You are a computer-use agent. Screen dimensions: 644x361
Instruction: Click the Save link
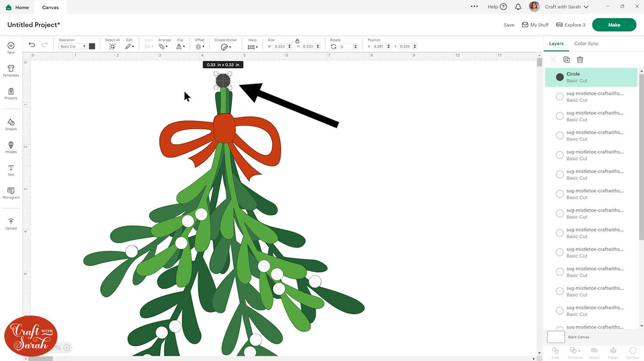coord(509,25)
